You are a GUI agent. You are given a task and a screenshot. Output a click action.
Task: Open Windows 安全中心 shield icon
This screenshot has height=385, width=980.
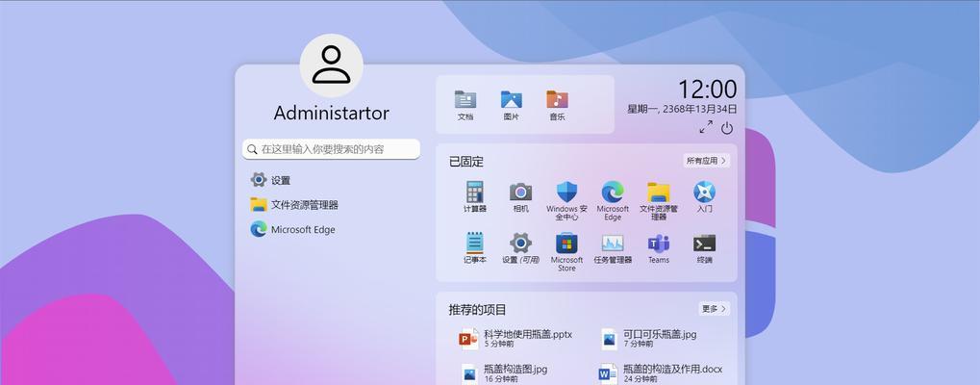coord(566,192)
